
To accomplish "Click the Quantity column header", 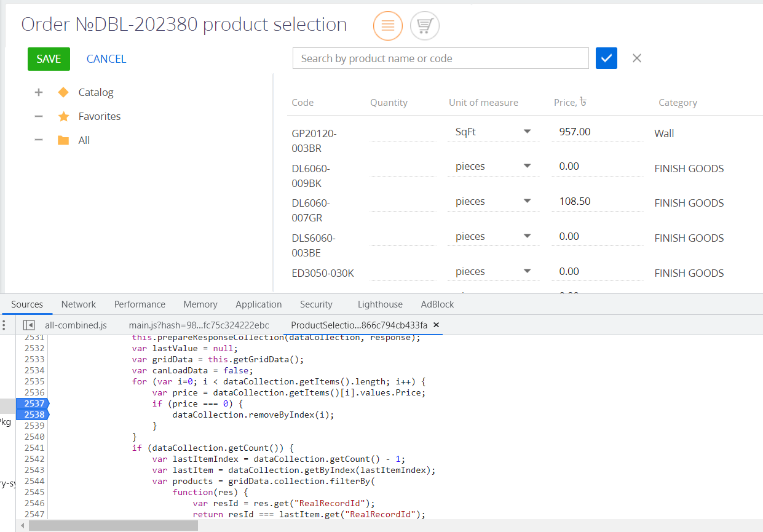I will (389, 103).
